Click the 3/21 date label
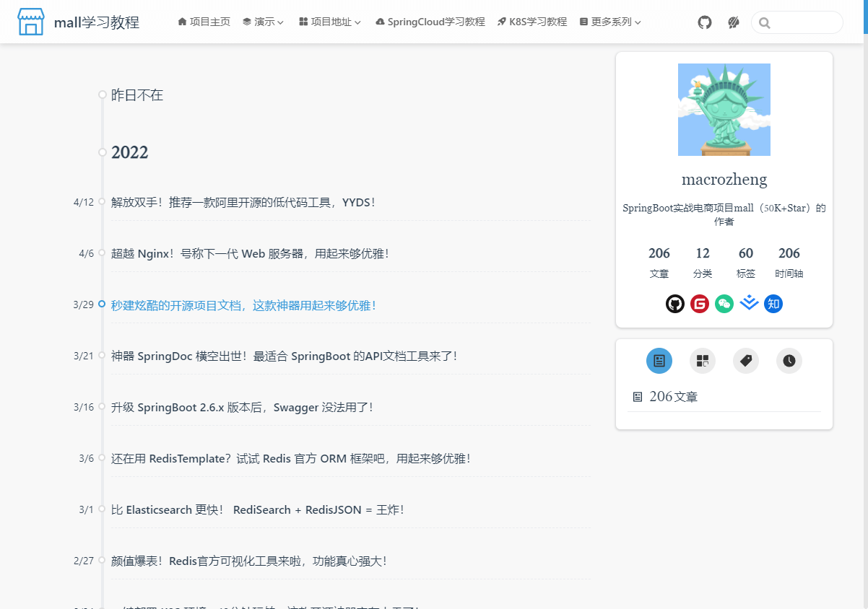 [x=84, y=356]
